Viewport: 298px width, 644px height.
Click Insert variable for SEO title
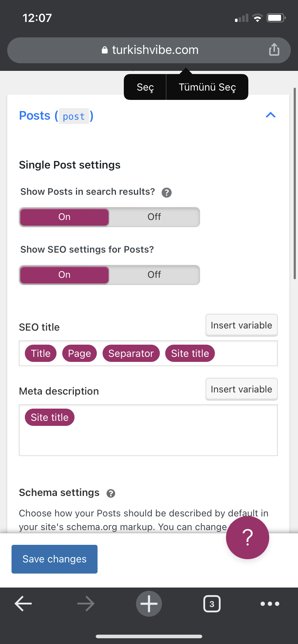coord(241,325)
